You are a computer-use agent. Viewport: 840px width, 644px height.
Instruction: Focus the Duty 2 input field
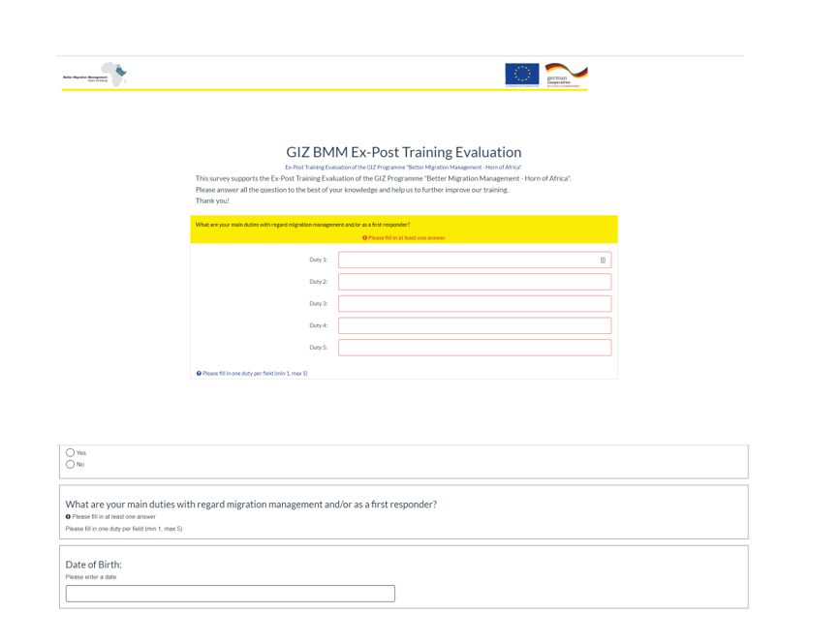(x=475, y=282)
